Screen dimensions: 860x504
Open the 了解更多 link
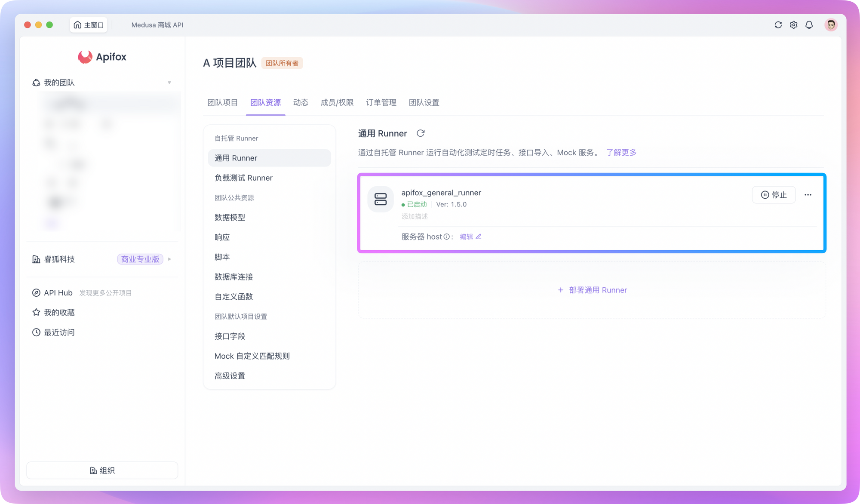click(621, 153)
